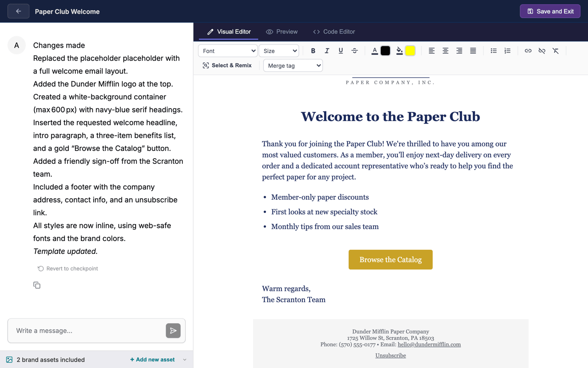The height and width of the screenshot is (368, 588).
Task: Open the Size dropdown
Action: pyautogui.click(x=279, y=51)
